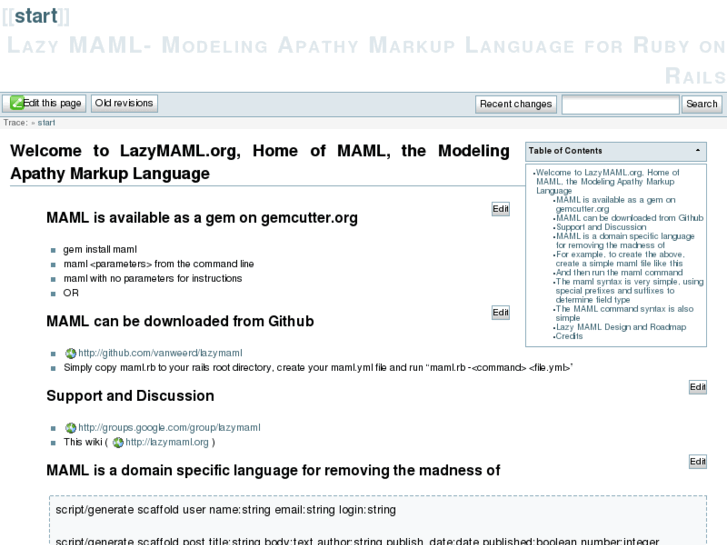Open the [[start]] page title link
This screenshot has width=727, height=545.
(x=36, y=16)
